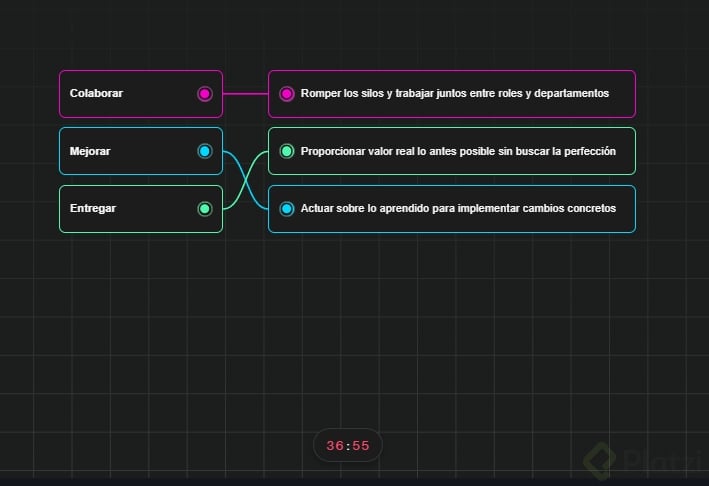
Task: Click the 36:55 countdown timer
Action: coord(348,445)
